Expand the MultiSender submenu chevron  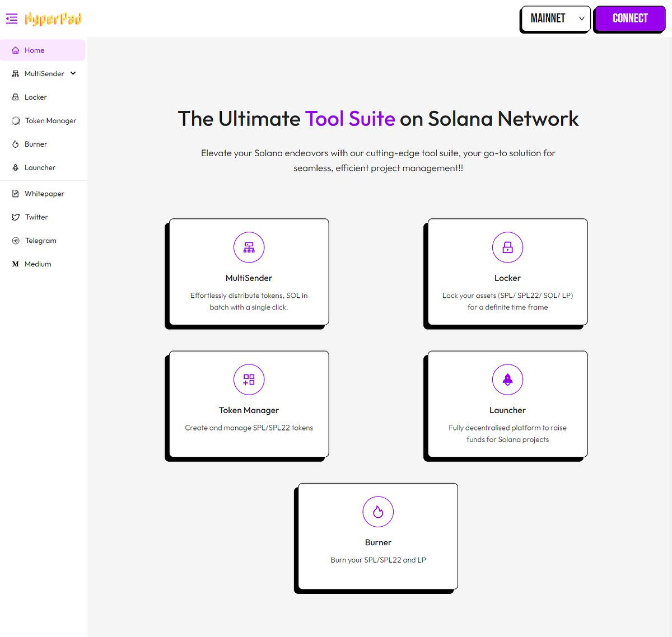pyautogui.click(x=73, y=73)
